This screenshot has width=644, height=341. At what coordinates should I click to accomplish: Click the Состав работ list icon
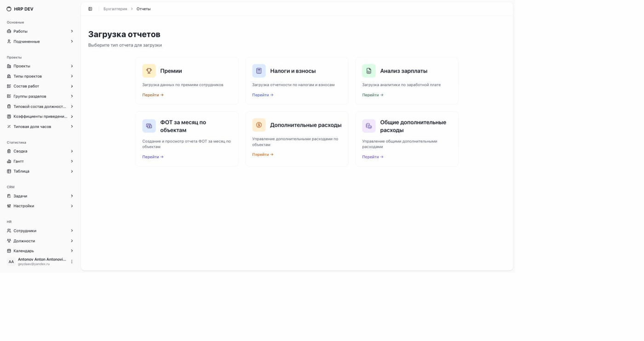pos(9,86)
